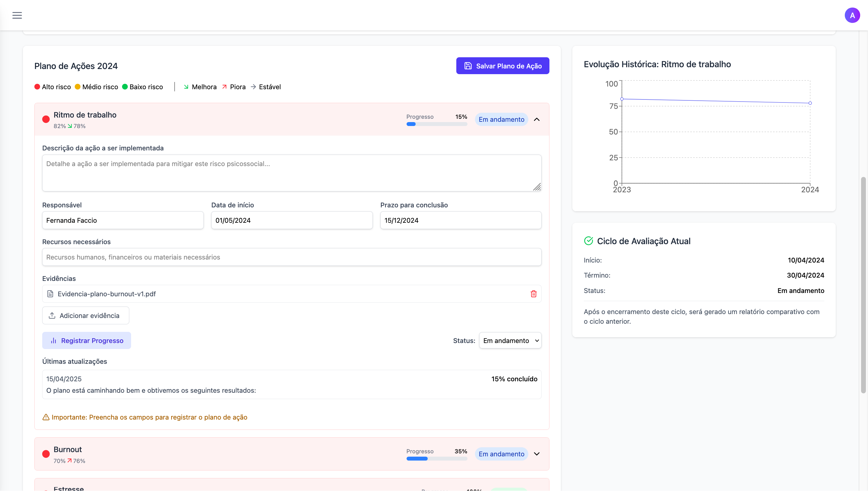Click the save disk icon on Salvar Plano de Ação

coord(468,66)
